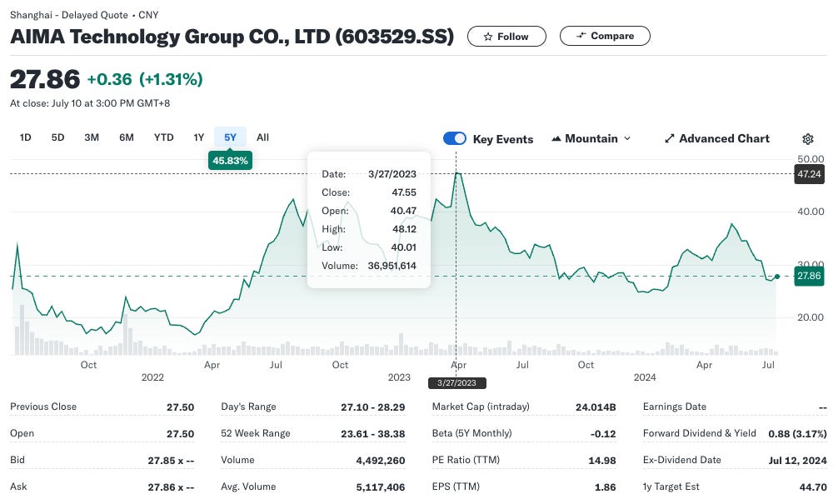Click the tooltip Volume value 36,951,614
The image size is (838, 504).
tap(392, 266)
